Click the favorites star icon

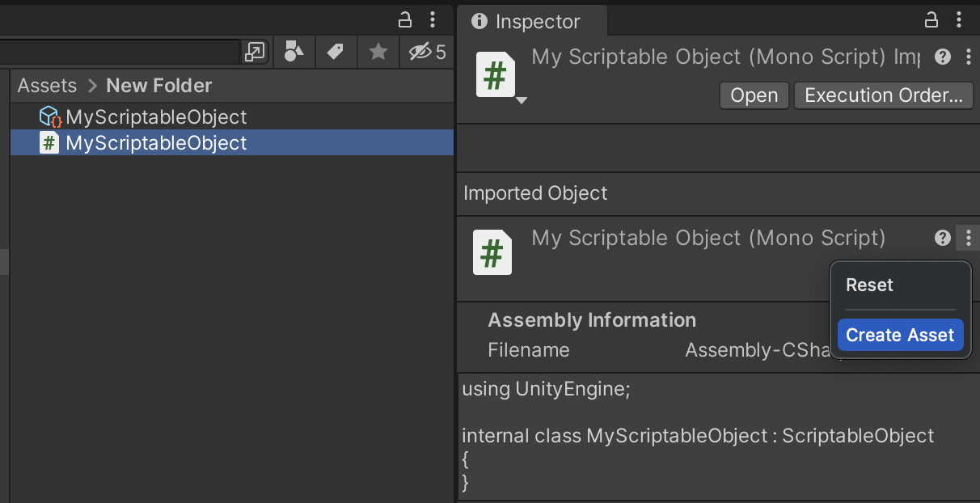tap(378, 53)
